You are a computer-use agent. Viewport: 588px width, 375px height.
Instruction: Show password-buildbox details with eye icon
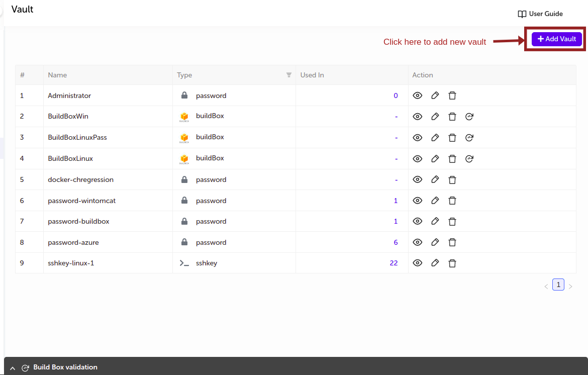tap(417, 221)
